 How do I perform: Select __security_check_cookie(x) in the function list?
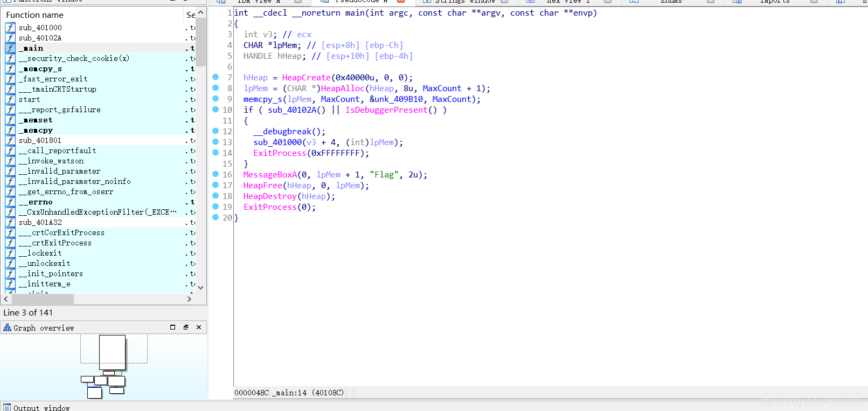74,58
